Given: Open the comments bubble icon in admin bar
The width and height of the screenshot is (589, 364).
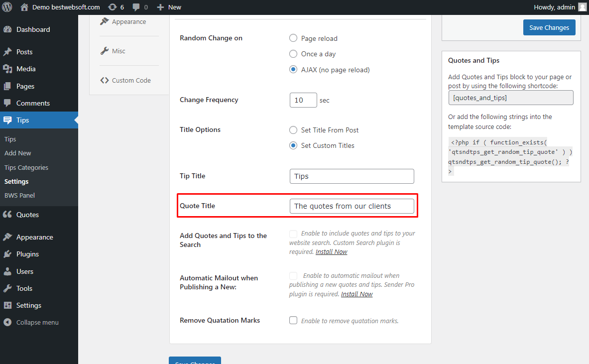Looking at the screenshot, I should [x=136, y=7].
